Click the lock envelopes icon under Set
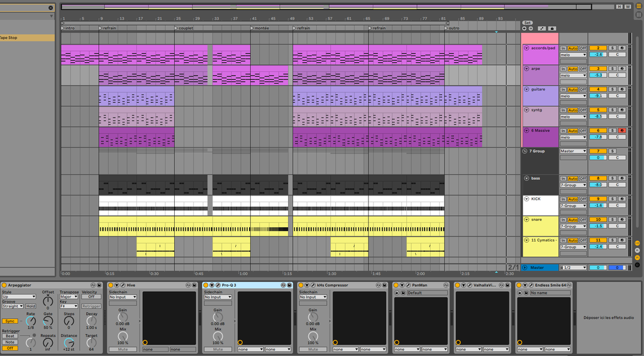This screenshot has width=644, height=356. 552,28
